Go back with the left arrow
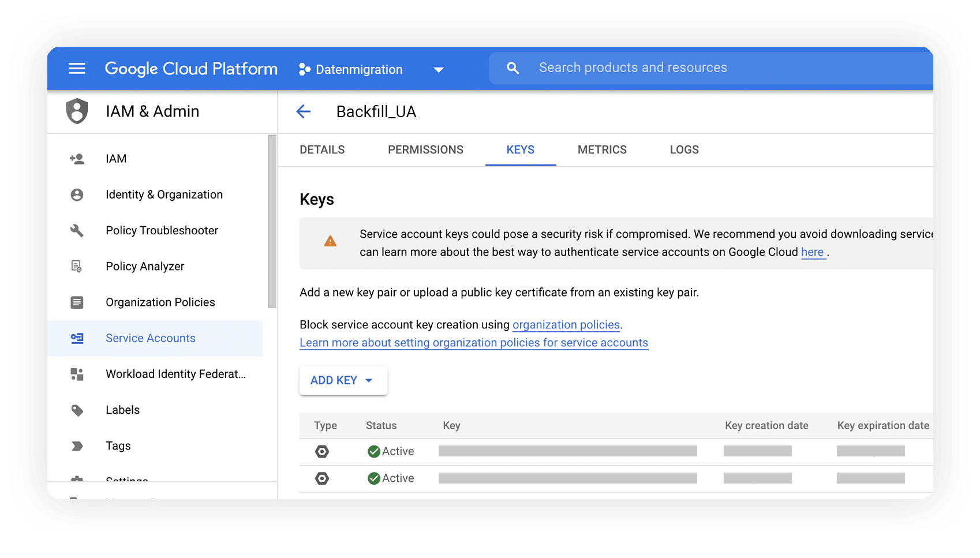 304,111
